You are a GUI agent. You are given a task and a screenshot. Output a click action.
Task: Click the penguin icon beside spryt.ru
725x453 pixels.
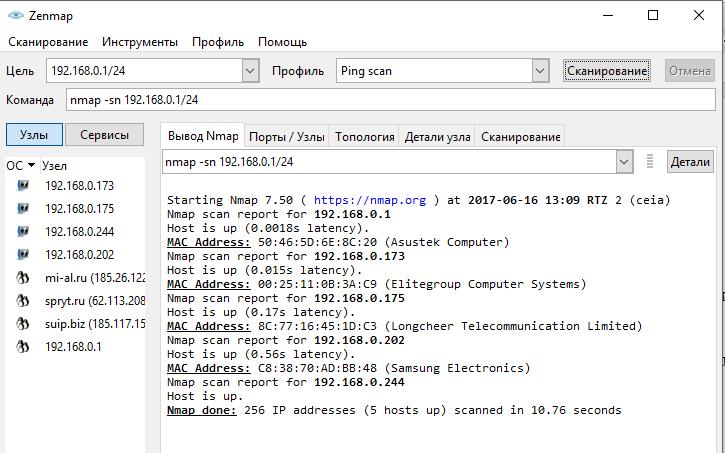coord(22,301)
